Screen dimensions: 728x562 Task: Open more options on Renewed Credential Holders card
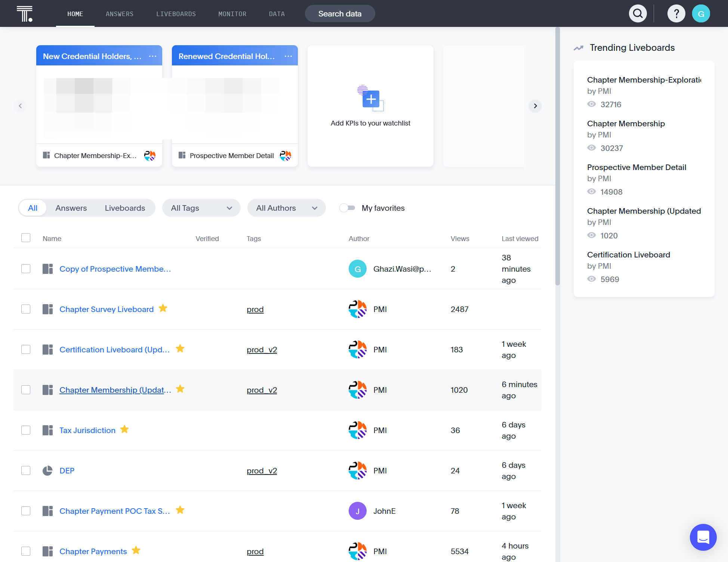coord(288,56)
